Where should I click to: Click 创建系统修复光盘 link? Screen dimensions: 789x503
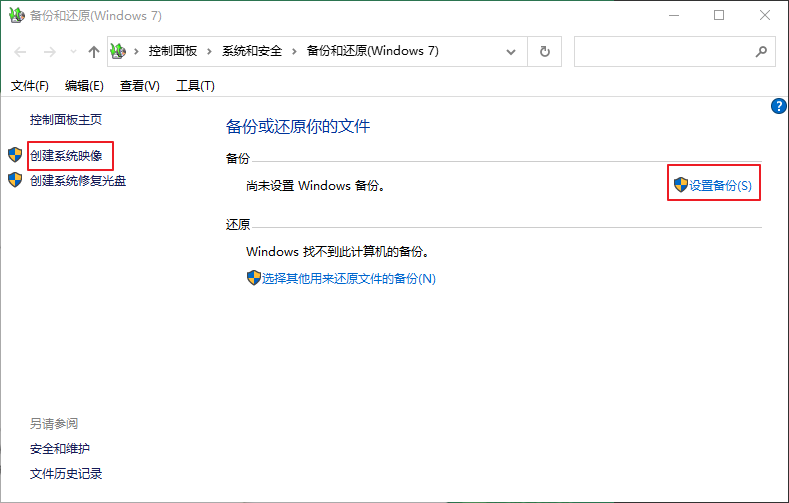click(78, 181)
